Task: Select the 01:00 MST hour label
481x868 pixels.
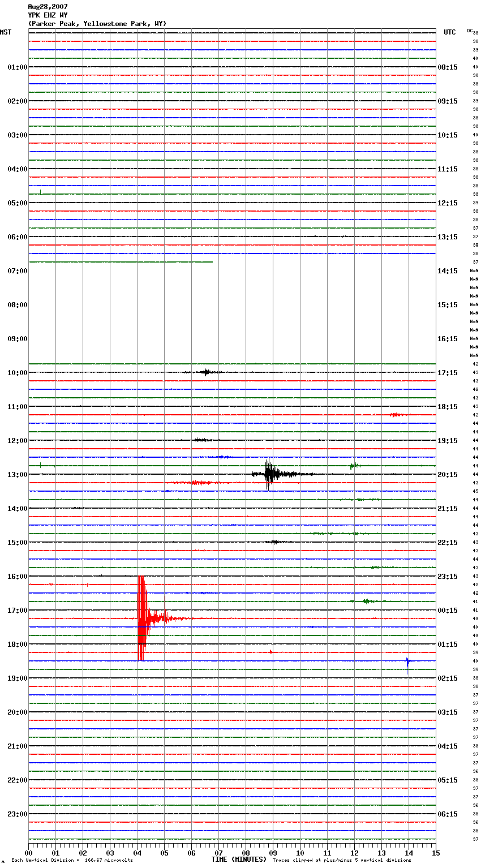Action: coord(17,67)
